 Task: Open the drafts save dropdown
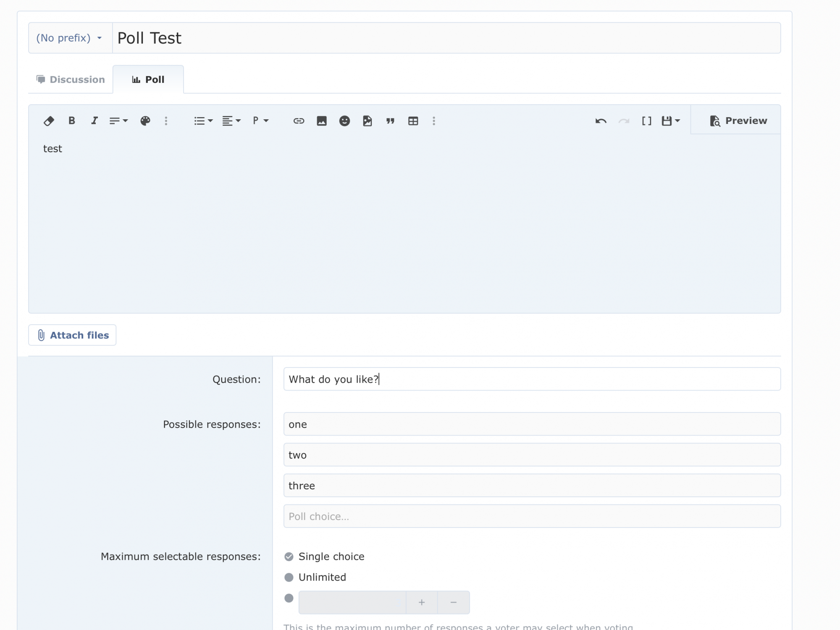(x=671, y=121)
